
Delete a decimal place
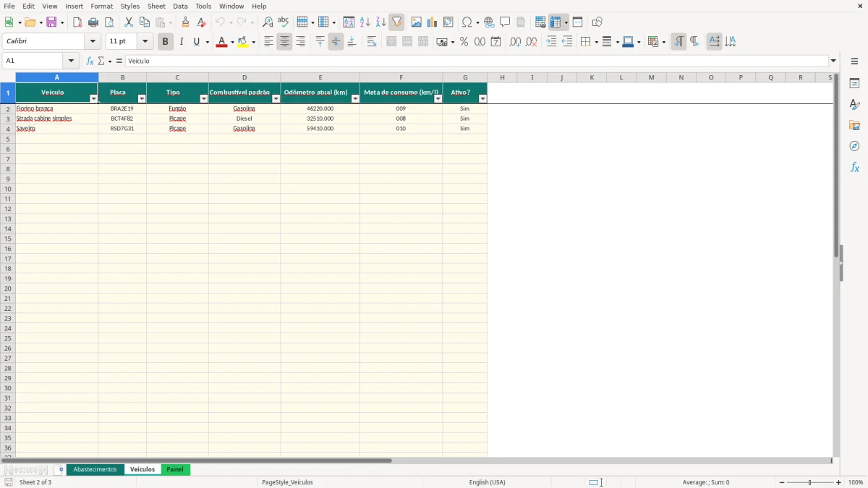point(531,42)
